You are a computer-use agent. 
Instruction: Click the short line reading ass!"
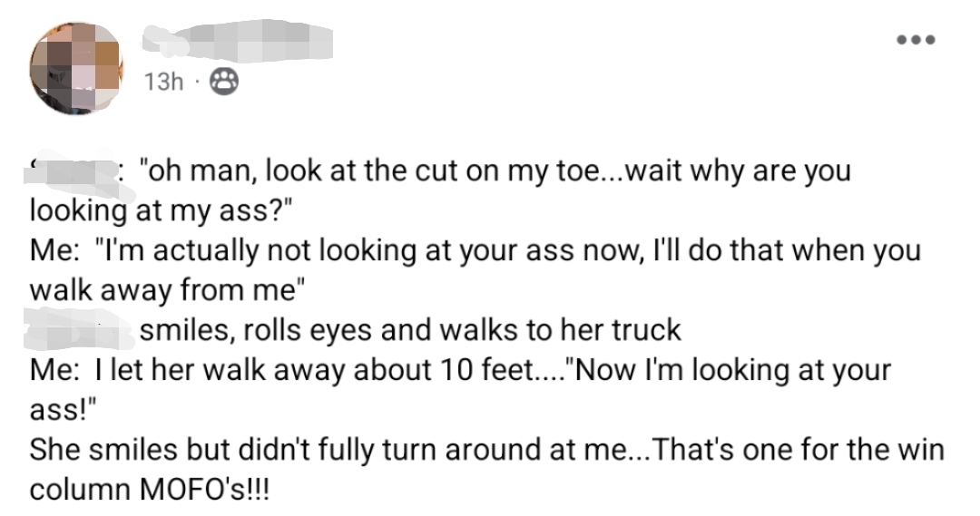click(x=64, y=410)
